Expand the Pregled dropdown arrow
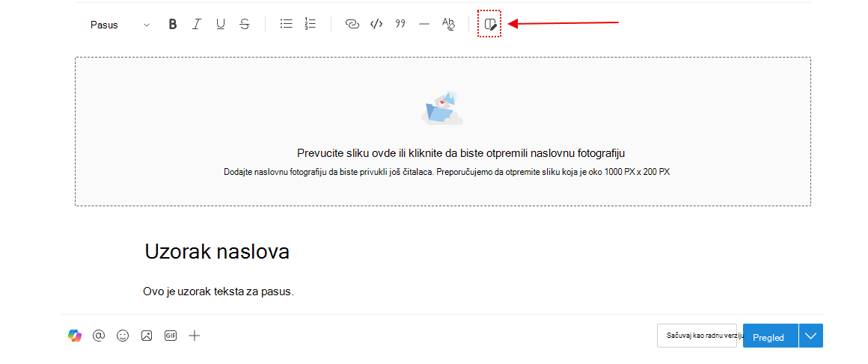 [x=811, y=336]
